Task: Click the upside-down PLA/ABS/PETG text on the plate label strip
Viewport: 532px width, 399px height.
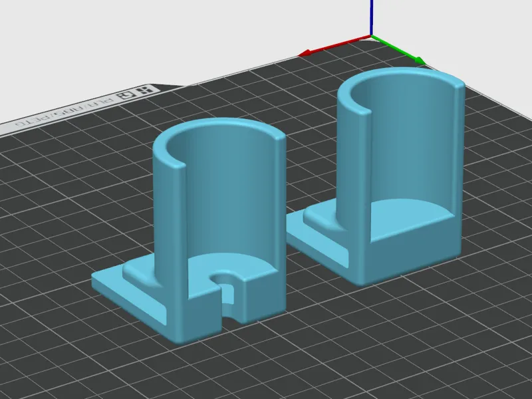Action: [x=65, y=113]
